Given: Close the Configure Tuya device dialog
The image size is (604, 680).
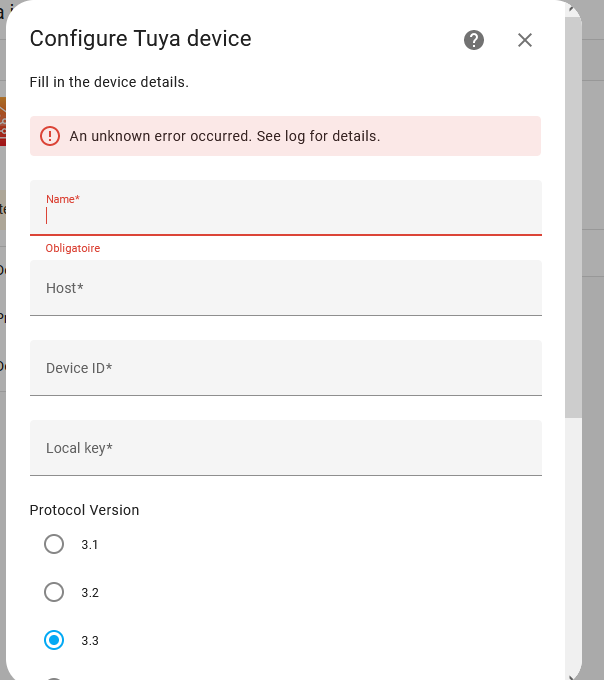Looking at the screenshot, I should (525, 40).
